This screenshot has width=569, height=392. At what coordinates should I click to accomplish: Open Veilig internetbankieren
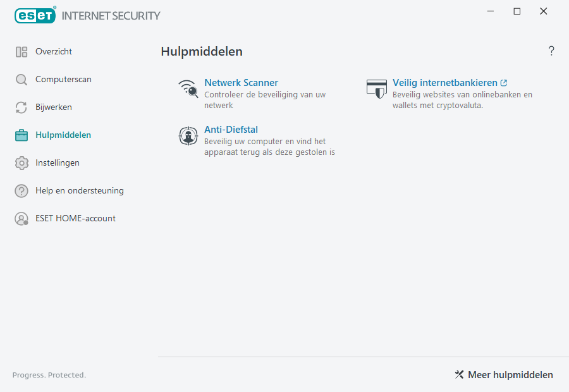click(446, 82)
